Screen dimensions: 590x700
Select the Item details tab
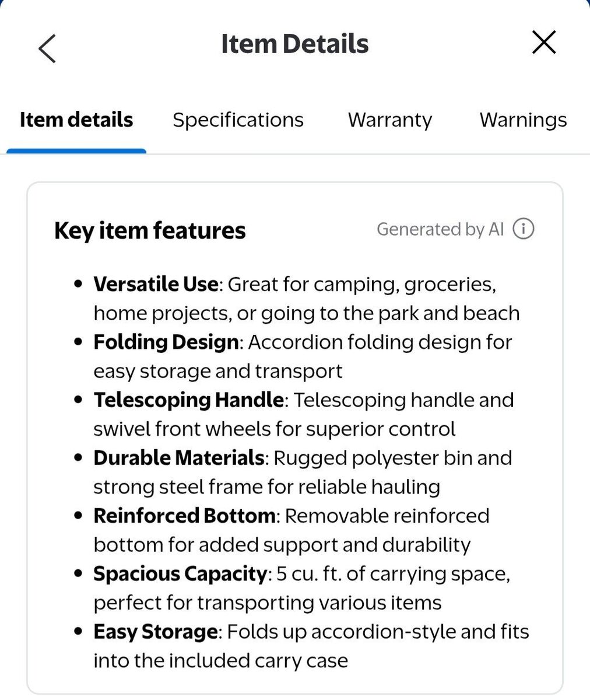click(x=76, y=120)
